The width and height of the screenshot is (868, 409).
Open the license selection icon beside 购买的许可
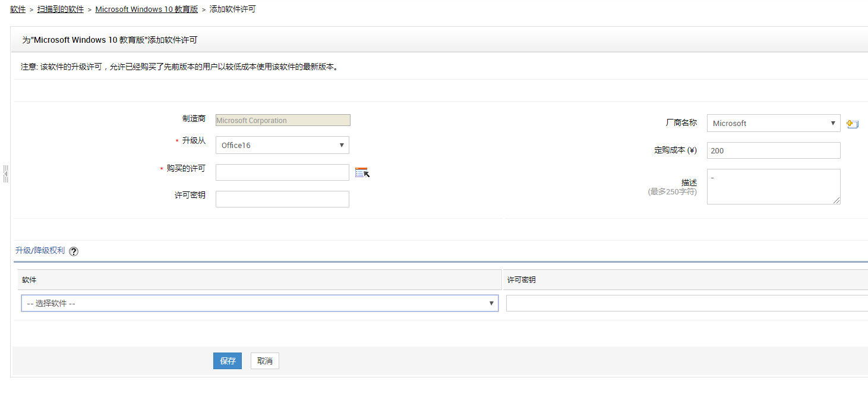pos(362,172)
